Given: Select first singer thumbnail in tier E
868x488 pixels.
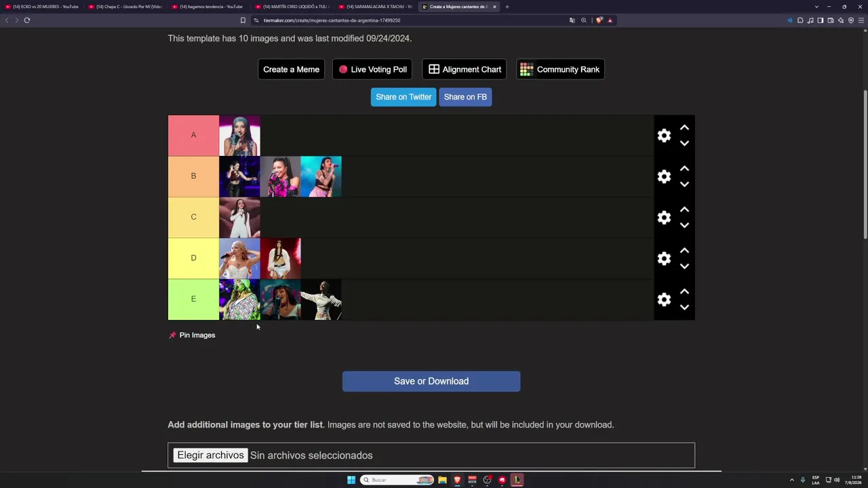Looking at the screenshot, I should (x=239, y=300).
